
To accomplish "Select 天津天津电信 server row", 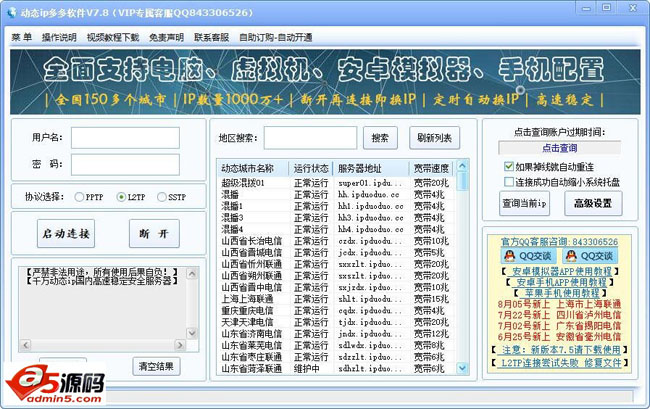I will tap(337, 322).
